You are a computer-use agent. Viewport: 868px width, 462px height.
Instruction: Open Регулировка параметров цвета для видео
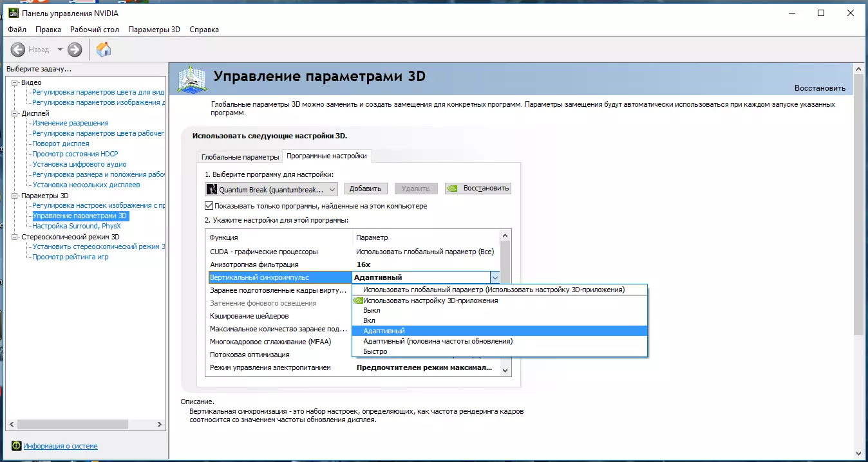(99, 92)
